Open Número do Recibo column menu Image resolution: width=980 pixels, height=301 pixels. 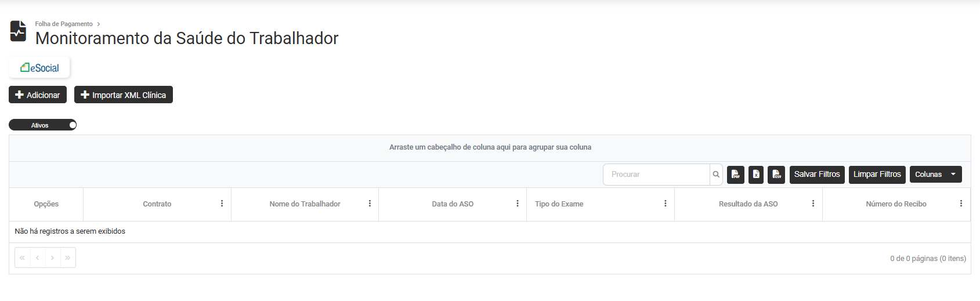coord(961,204)
